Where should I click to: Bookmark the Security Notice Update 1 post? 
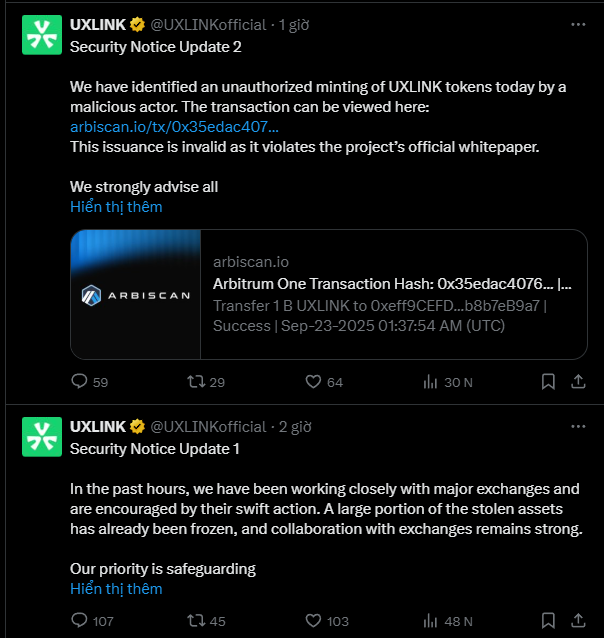548,621
